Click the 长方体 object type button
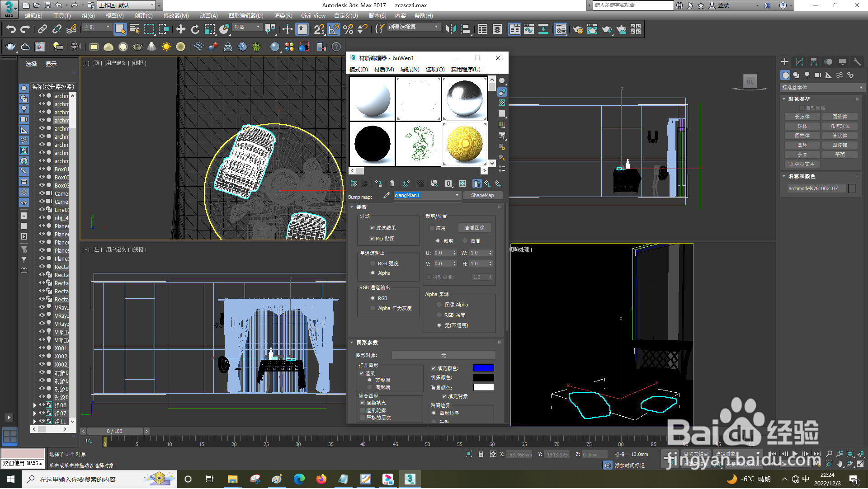This screenshot has width=868, height=489. (x=802, y=117)
